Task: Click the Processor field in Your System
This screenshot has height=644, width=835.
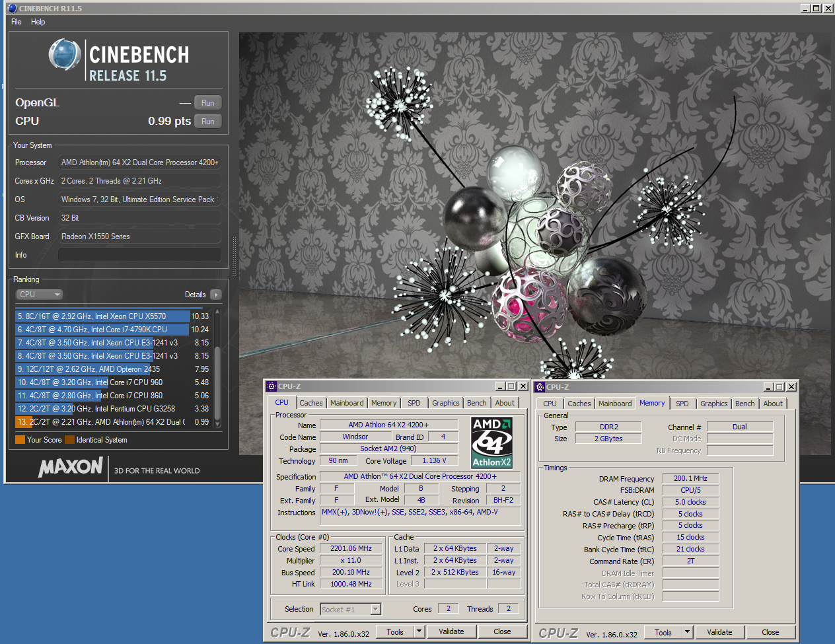Action: [139, 162]
